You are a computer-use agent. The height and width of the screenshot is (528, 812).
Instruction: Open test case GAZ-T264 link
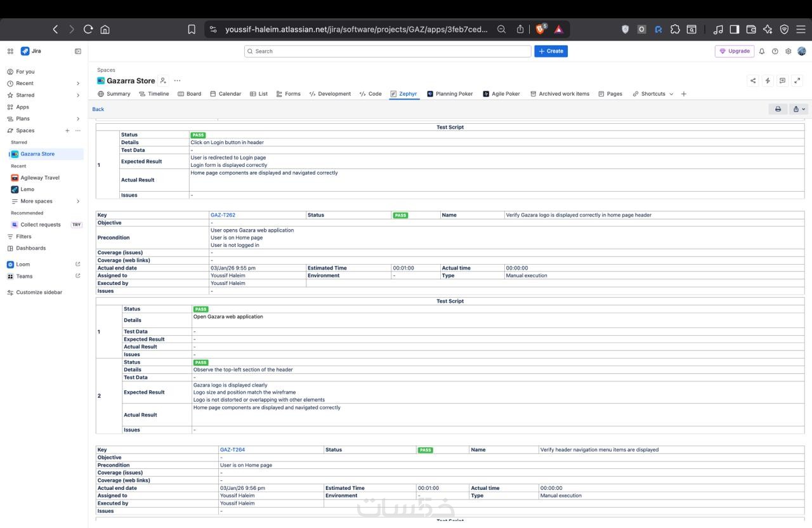(x=232, y=450)
